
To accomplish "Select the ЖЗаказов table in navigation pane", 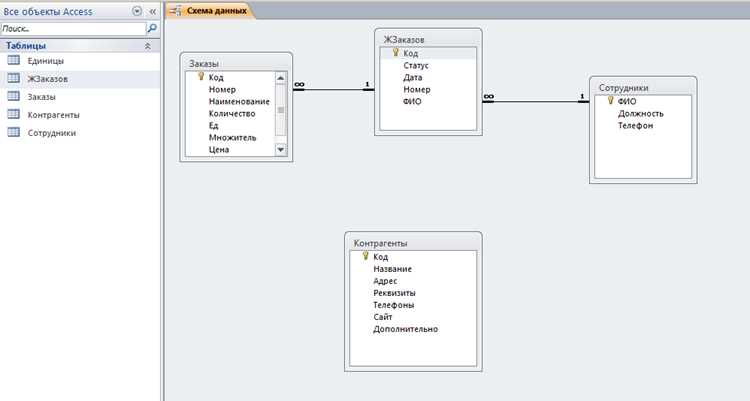I will [80, 79].
